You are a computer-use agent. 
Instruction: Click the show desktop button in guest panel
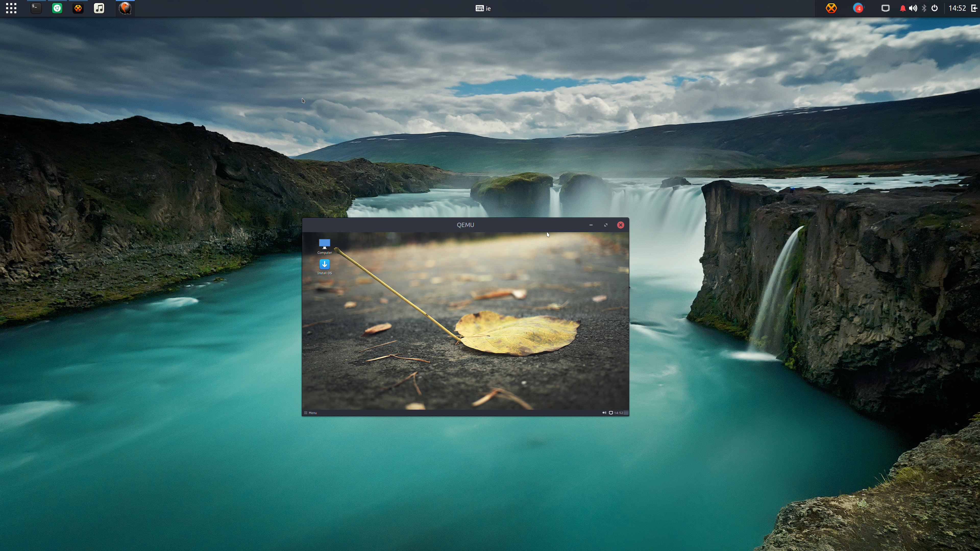pyautogui.click(x=626, y=412)
